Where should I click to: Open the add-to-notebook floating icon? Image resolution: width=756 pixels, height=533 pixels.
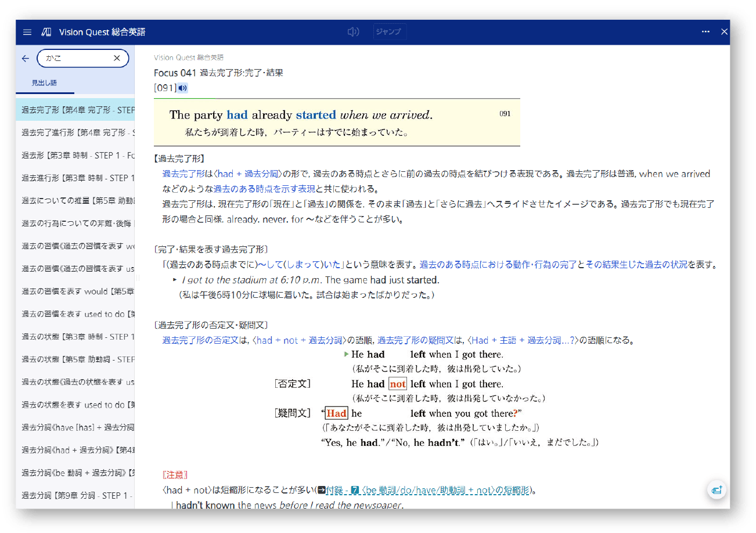[x=717, y=489]
